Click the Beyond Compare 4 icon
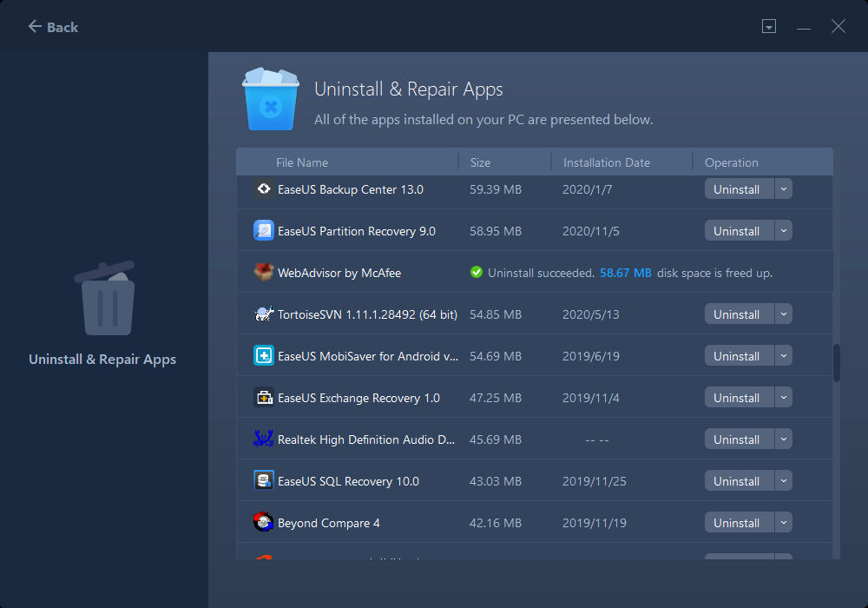 point(264,523)
